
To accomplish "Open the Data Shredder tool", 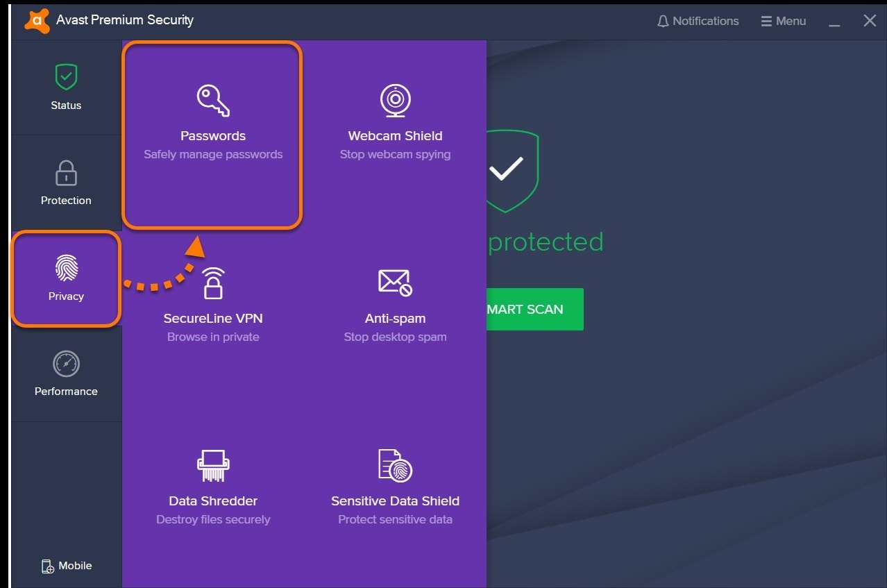I will tap(212, 464).
